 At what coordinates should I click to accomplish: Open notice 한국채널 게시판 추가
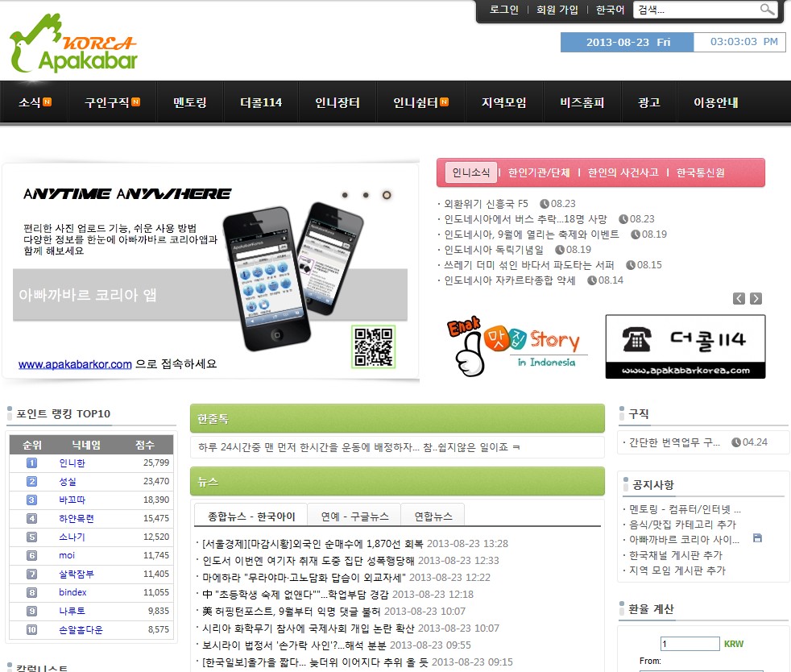(x=676, y=555)
